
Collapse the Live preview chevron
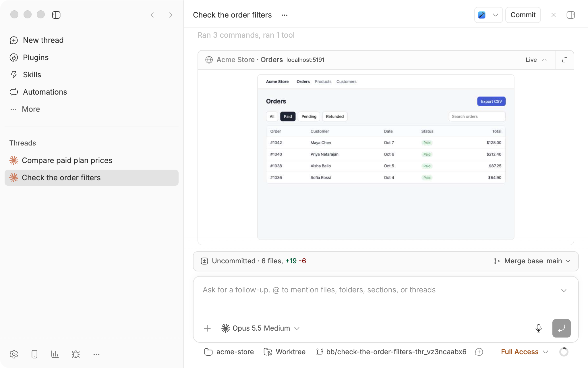[x=544, y=60]
